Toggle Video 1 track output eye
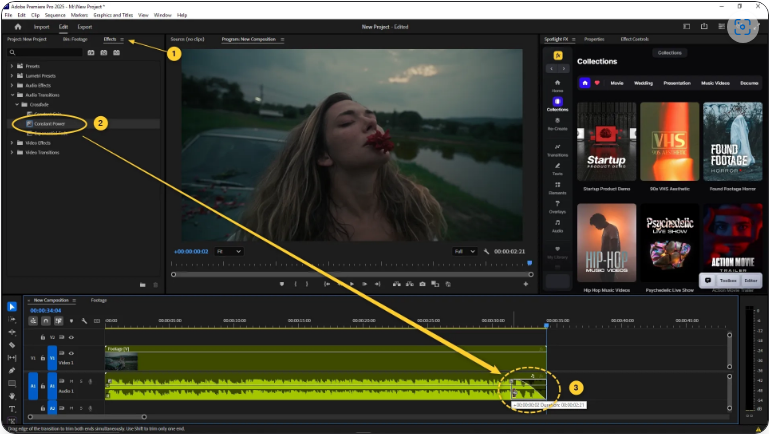The width and height of the screenshot is (769, 434). (71, 353)
